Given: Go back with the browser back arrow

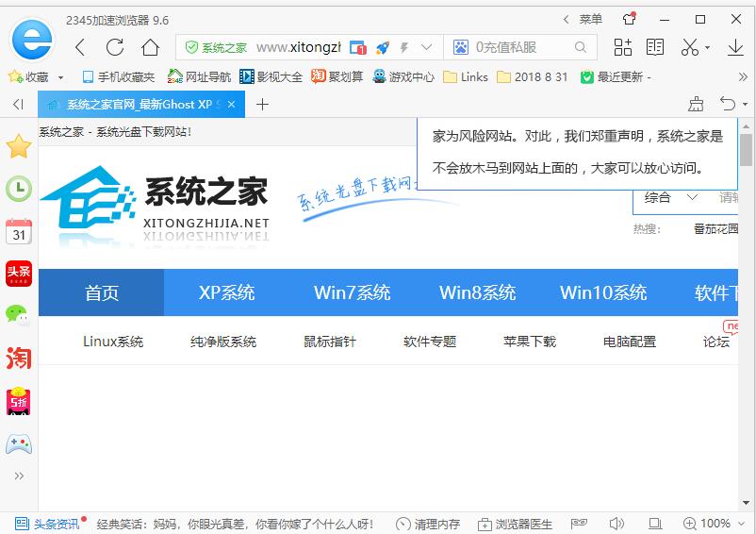Looking at the screenshot, I should (x=80, y=47).
